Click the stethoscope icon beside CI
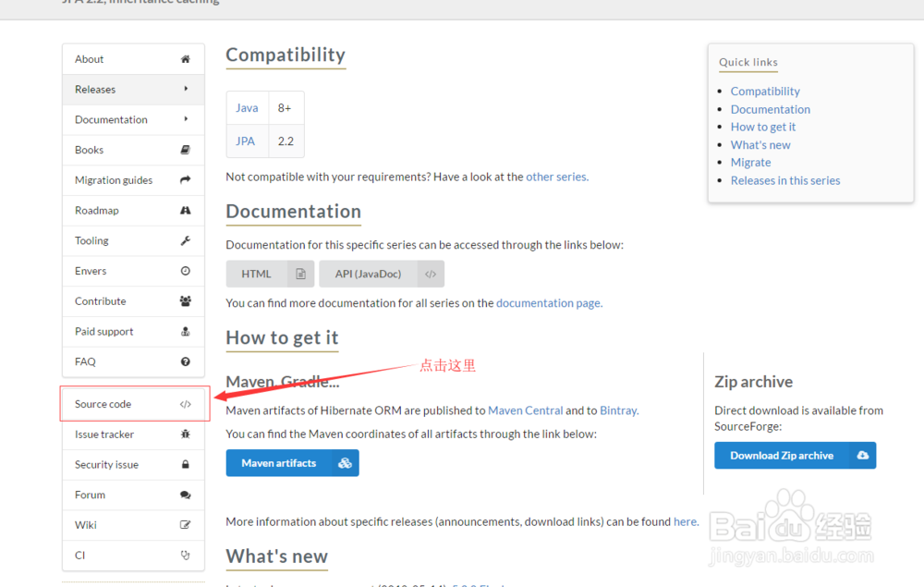Image resolution: width=924 pixels, height=587 pixels. click(x=185, y=556)
